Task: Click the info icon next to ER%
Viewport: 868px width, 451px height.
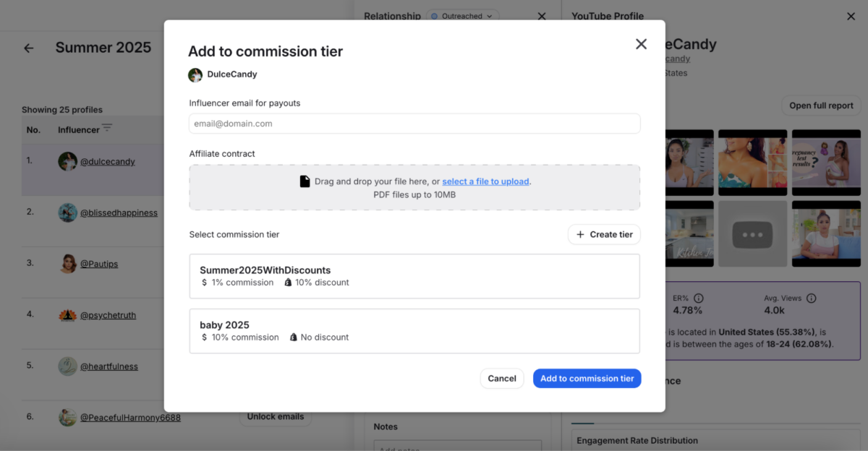Action: 697,297
